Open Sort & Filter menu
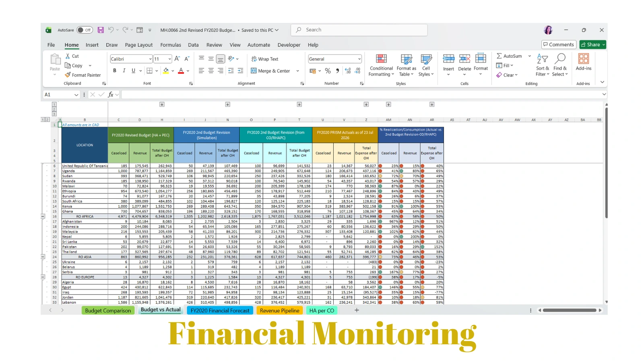Image resolution: width=644 pixels, height=362 pixels. [542, 65]
